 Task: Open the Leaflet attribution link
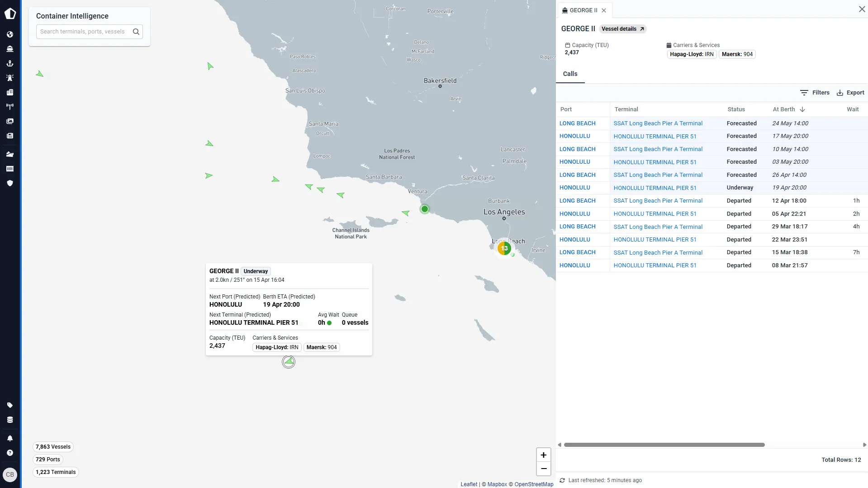coord(469,484)
